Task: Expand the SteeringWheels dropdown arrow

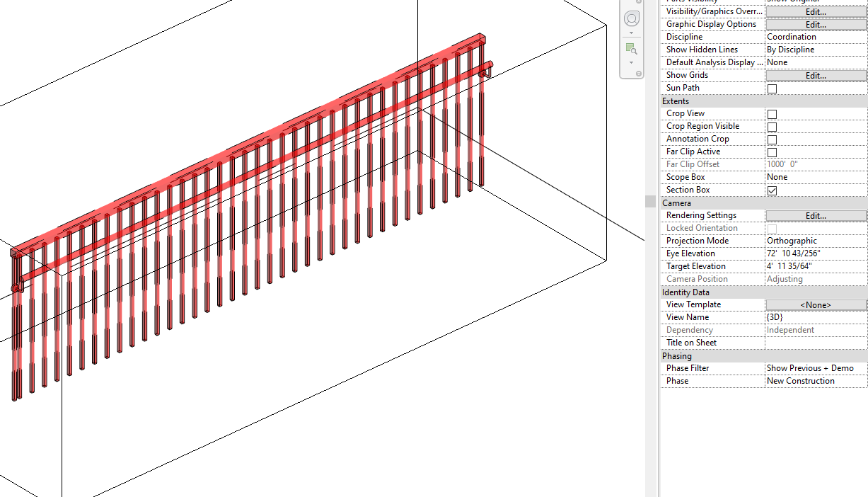Action: point(631,33)
